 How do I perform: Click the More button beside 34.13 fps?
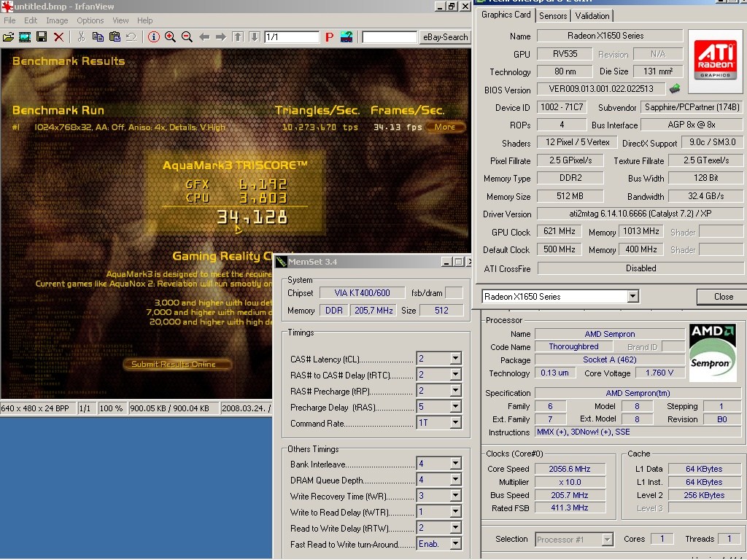[444, 127]
